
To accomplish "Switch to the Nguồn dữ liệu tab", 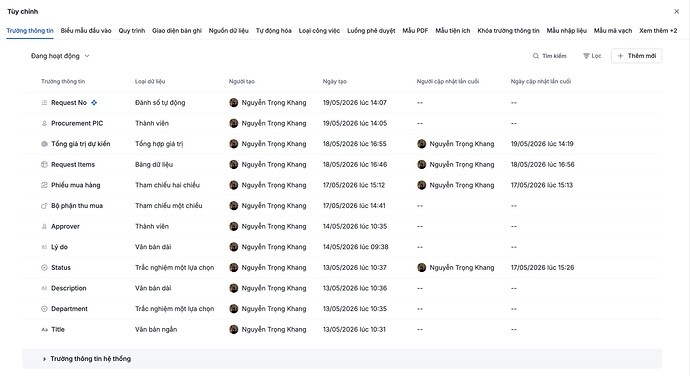I will point(228,30).
